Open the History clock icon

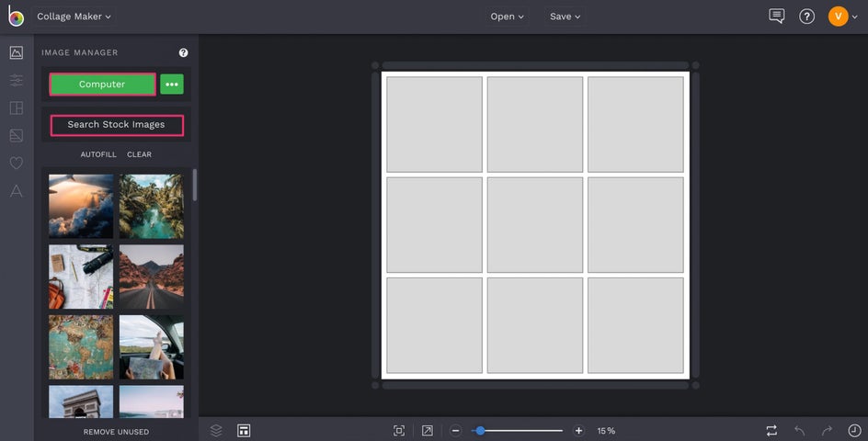[x=855, y=431]
